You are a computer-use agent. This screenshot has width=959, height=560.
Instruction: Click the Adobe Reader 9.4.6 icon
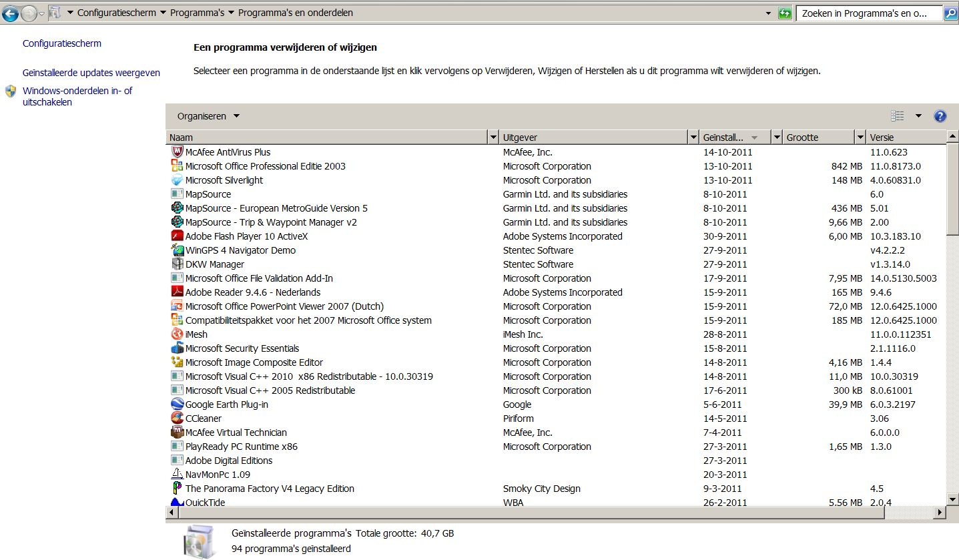click(x=177, y=292)
